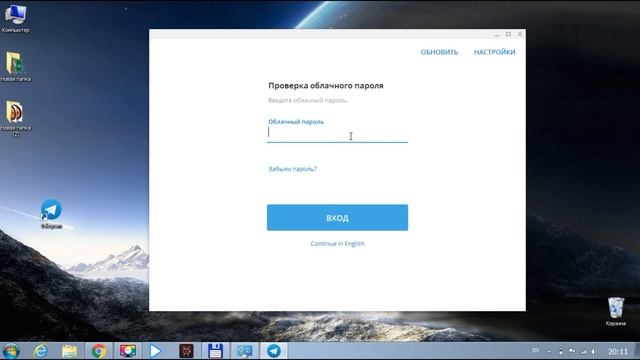Open the blue play-arrow media player in taskbar
This screenshot has width=640, height=360.
[155, 351]
